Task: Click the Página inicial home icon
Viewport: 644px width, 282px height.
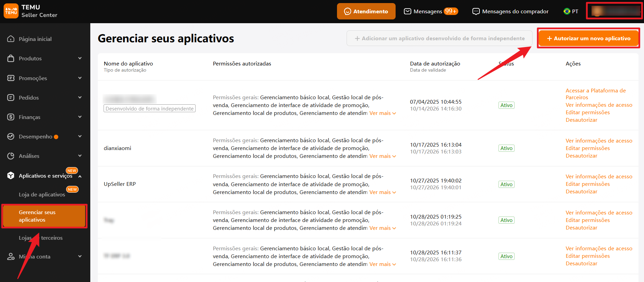Action: [x=11, y=39]
